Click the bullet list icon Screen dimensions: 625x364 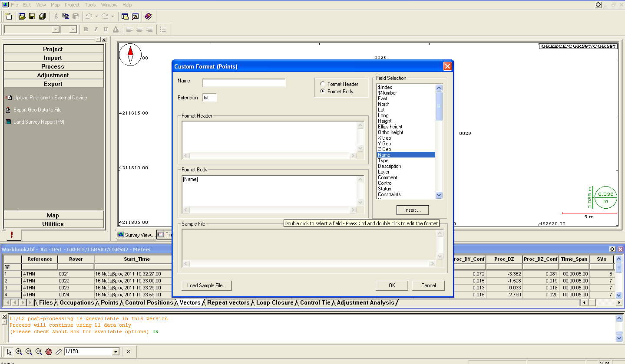click(163, 30)
